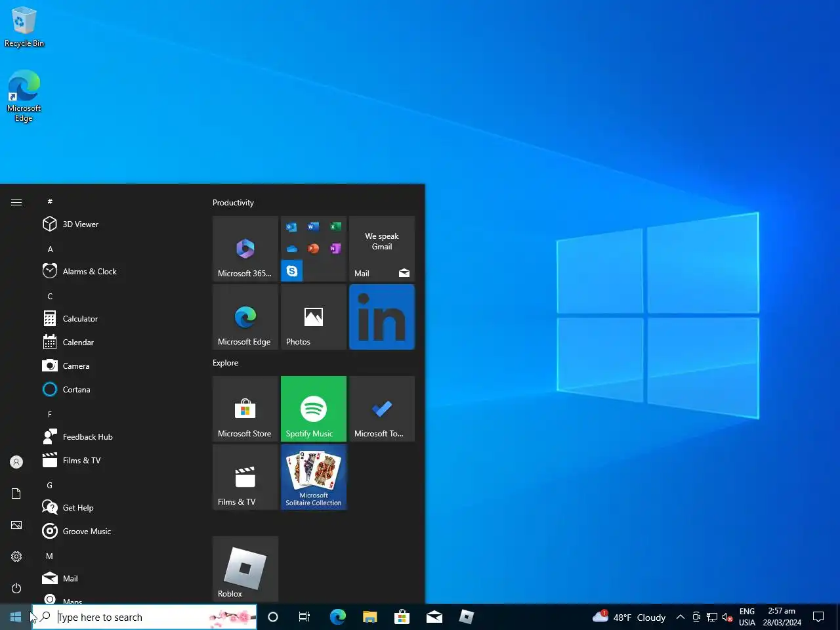
Task: Launch Microsoft Solitaire Collection tile
Action: point(314,477)
